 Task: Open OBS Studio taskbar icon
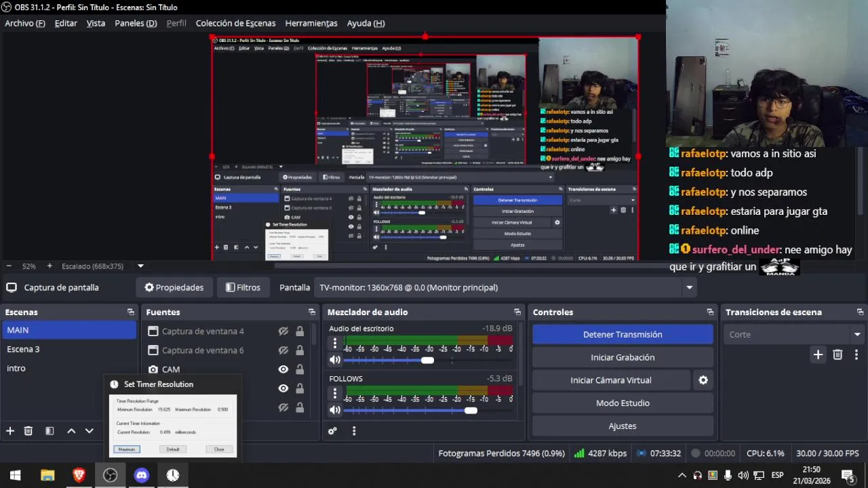[110, 475]
